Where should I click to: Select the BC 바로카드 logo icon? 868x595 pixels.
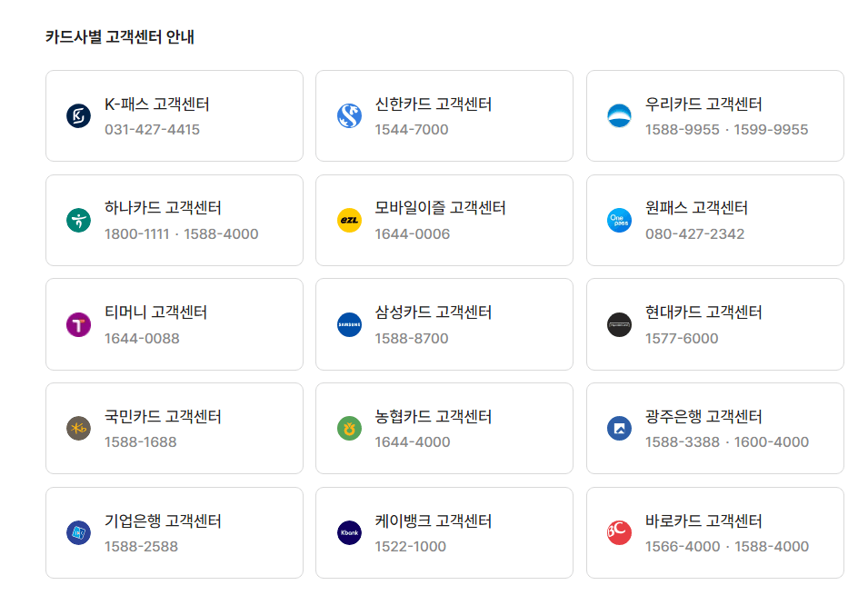point(619,532)
